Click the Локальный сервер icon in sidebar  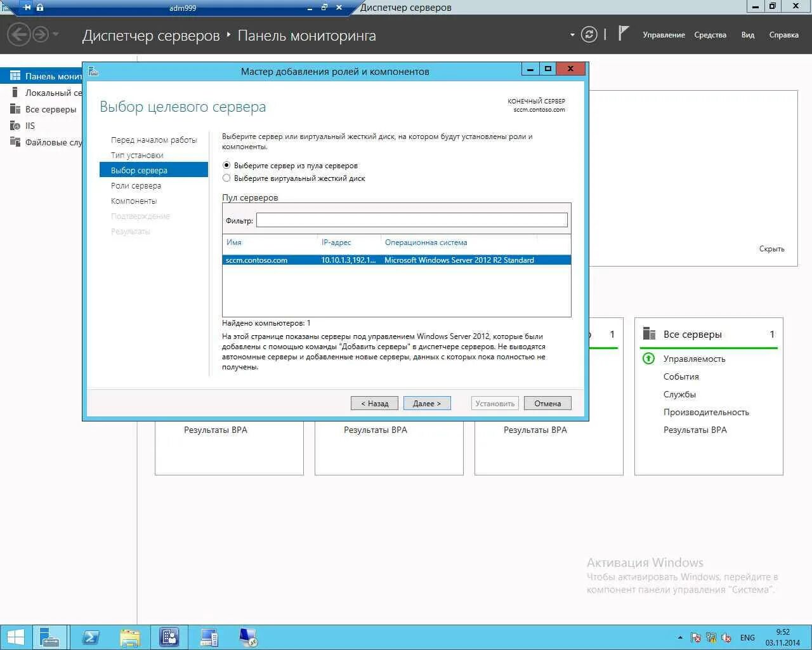(x=15, y=92)
